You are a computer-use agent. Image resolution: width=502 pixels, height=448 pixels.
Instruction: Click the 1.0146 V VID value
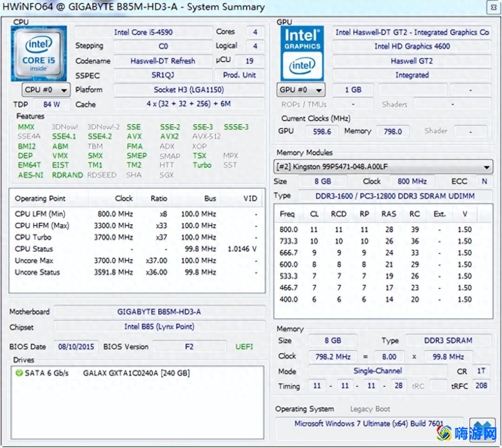click(242, 249)
